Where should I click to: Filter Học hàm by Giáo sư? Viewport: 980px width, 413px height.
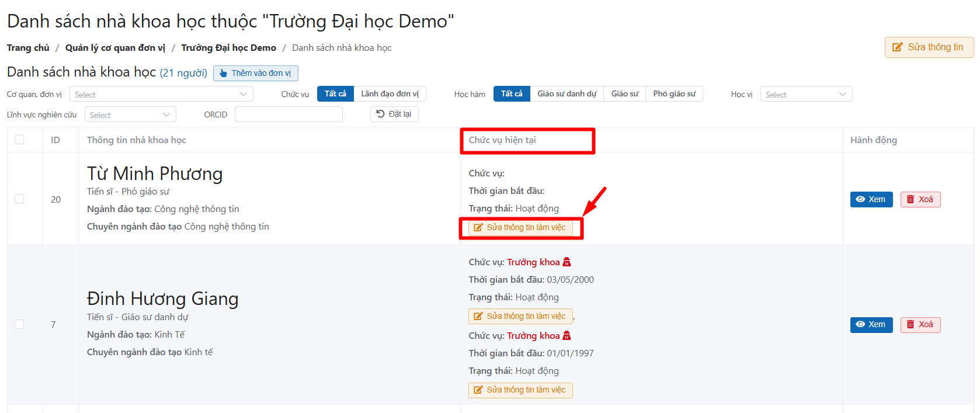pos(624,93)
